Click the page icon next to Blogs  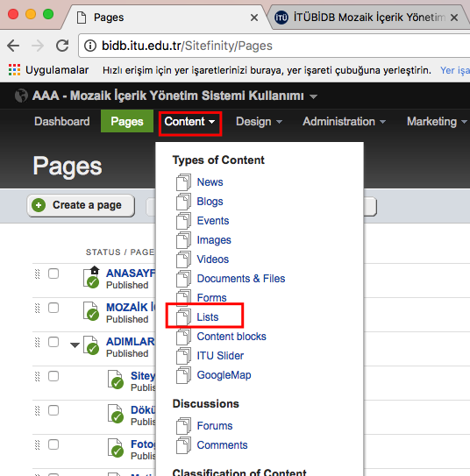click(183, 202)
